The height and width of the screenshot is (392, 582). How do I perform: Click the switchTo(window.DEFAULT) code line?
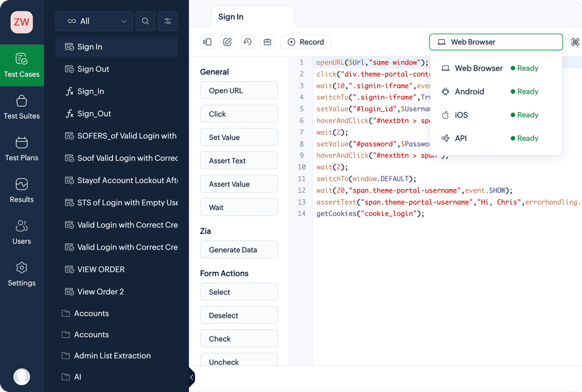[366, 179]
